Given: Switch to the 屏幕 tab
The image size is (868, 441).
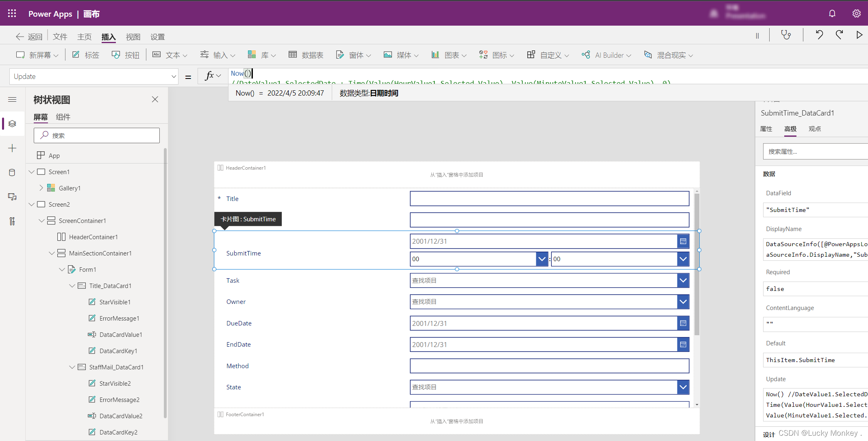Looking at the screenshot, I should point(41,117).
